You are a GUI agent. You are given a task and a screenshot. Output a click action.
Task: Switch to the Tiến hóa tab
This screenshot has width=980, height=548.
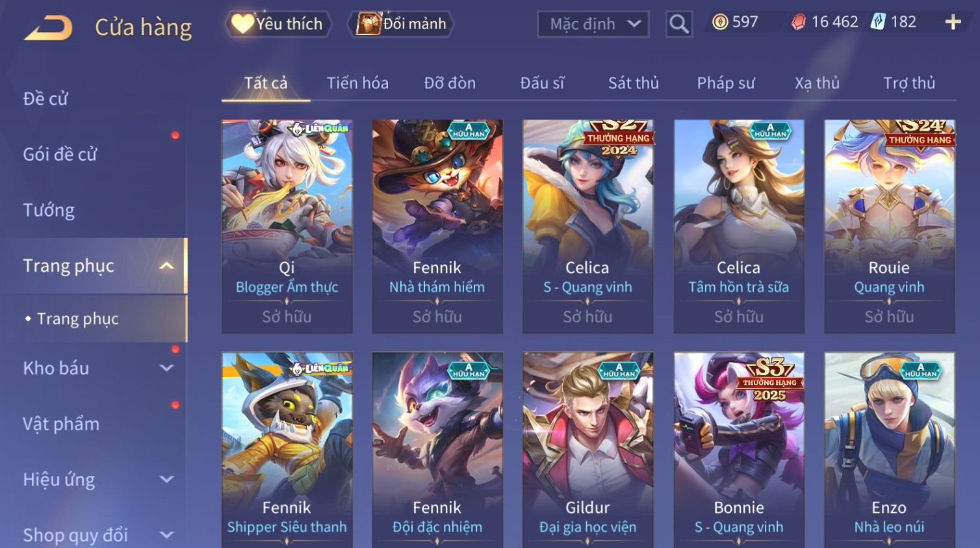[357, 83]
